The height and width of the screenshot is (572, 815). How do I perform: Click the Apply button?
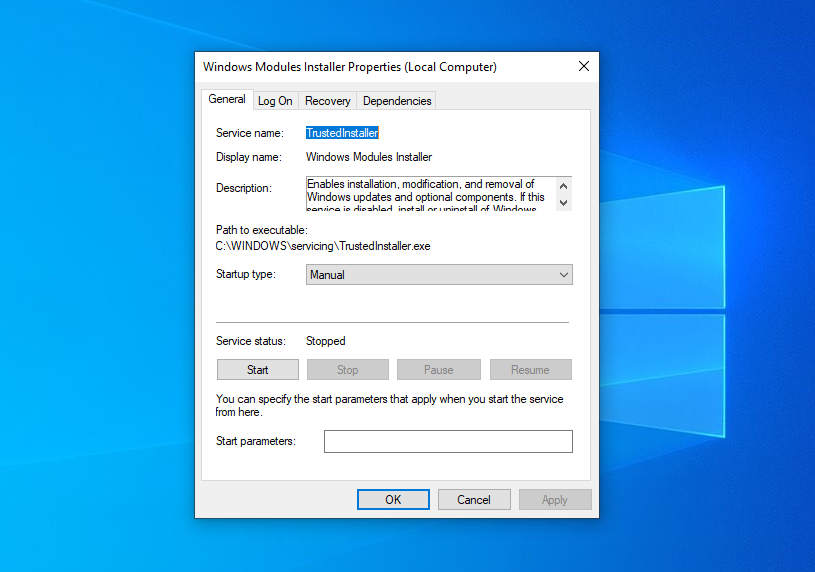point(554,500)
